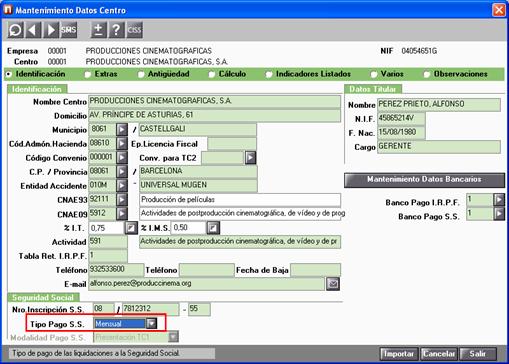Click the Cancelar button
509x364 pixels.
(439, 354)
